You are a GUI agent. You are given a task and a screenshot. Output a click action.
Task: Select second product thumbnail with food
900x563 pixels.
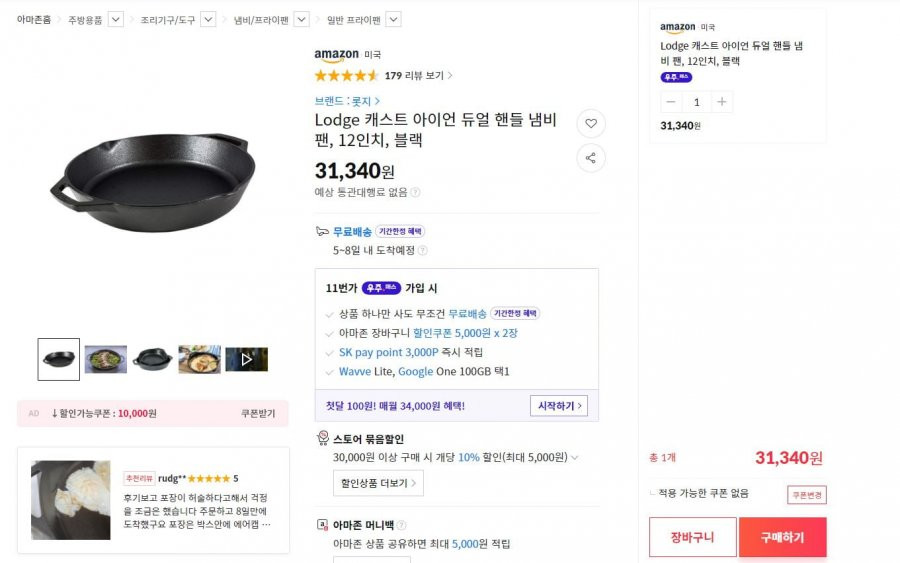tap(106, 359)
